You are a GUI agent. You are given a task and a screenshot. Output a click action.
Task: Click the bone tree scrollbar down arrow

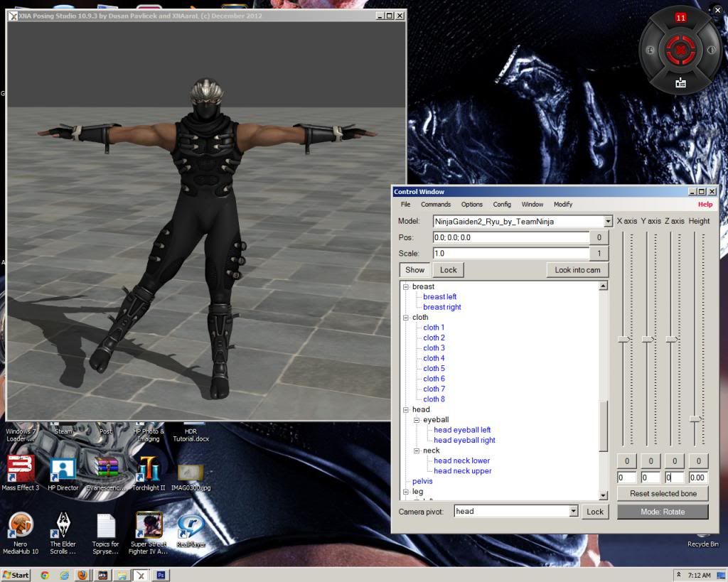[603, 495]
